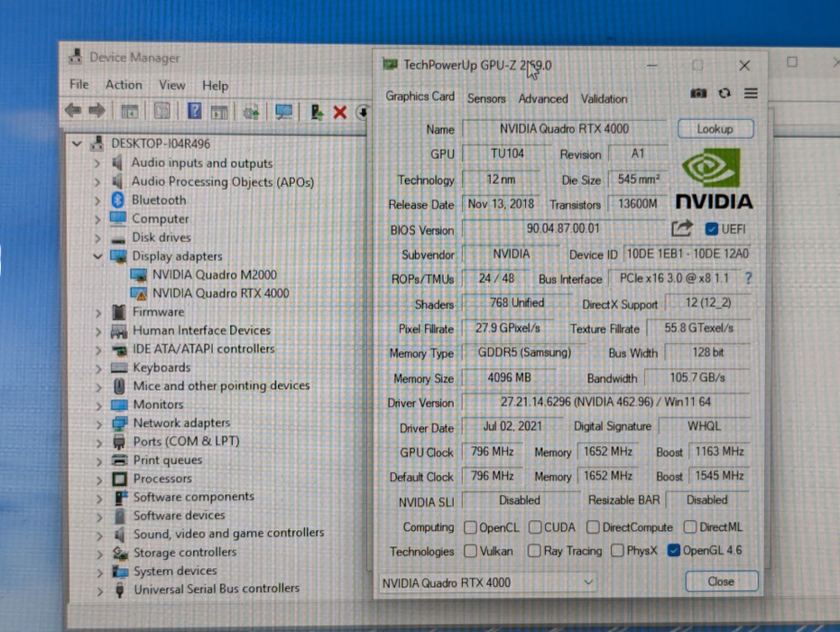Toggle the OpenCL checkbox
This screenshot has height=632, width=840.
[470, 527]
